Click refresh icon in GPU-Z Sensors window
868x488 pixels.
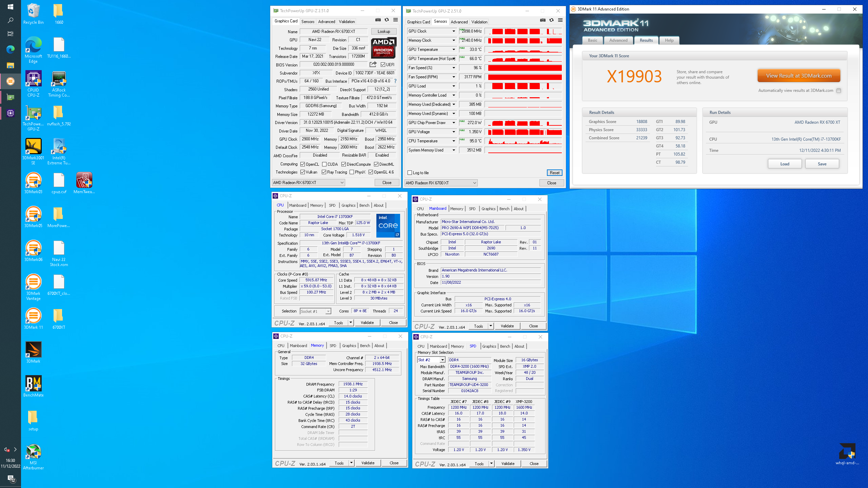click(x=551, y=20)
